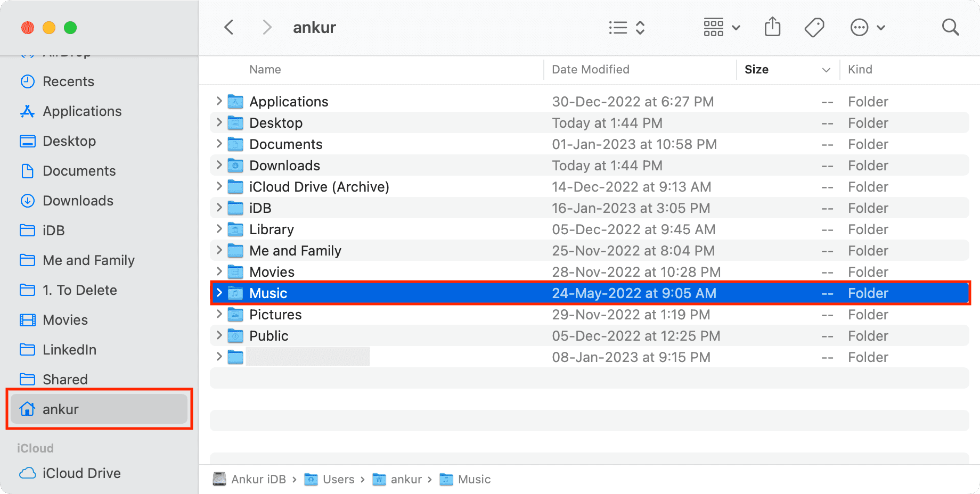Click the Share toolbar icon
980x494 pixels.
[x=772, y=27]
